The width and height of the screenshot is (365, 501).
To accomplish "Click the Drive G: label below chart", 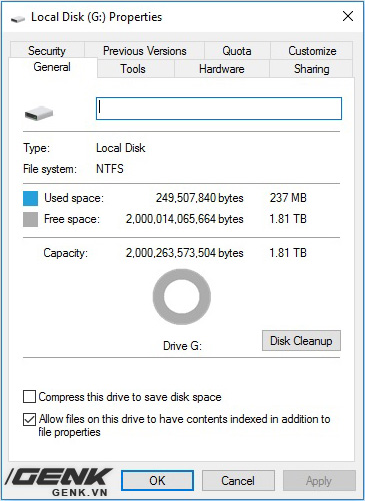I will 182,346.
